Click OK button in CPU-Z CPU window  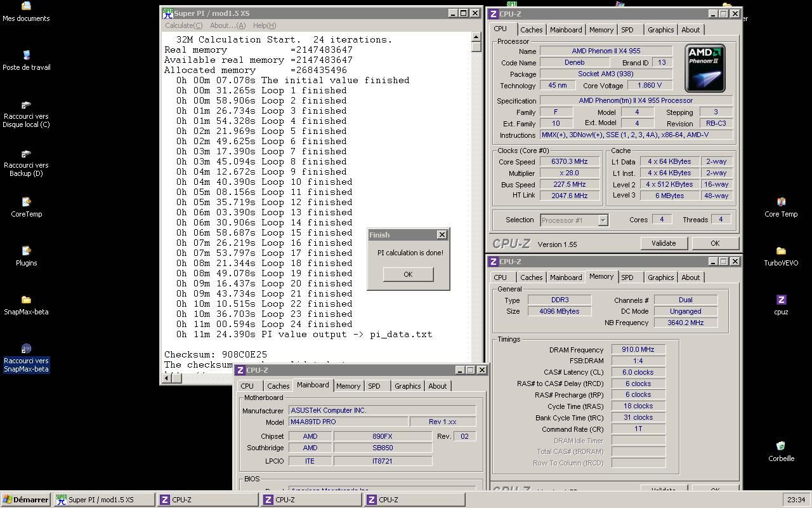coord(714,243)
